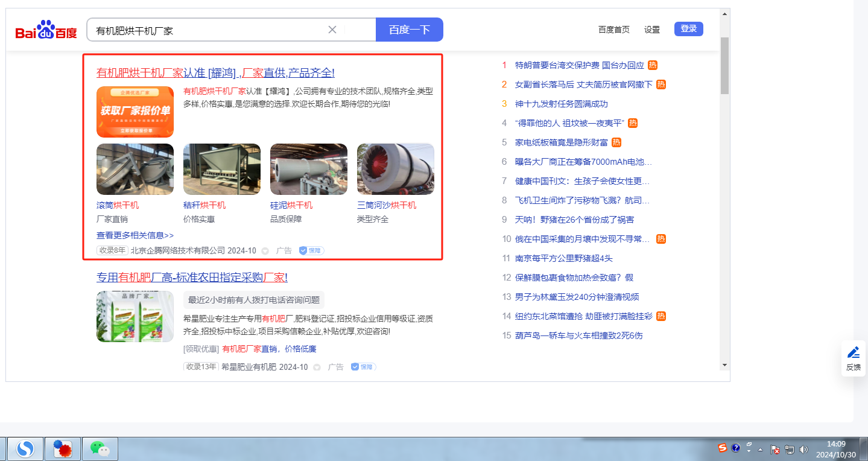Expand the dropdown arrow after 希星肥业有机肥 2024-10
This screenshot has height=461, width=868.
(317, 367)
